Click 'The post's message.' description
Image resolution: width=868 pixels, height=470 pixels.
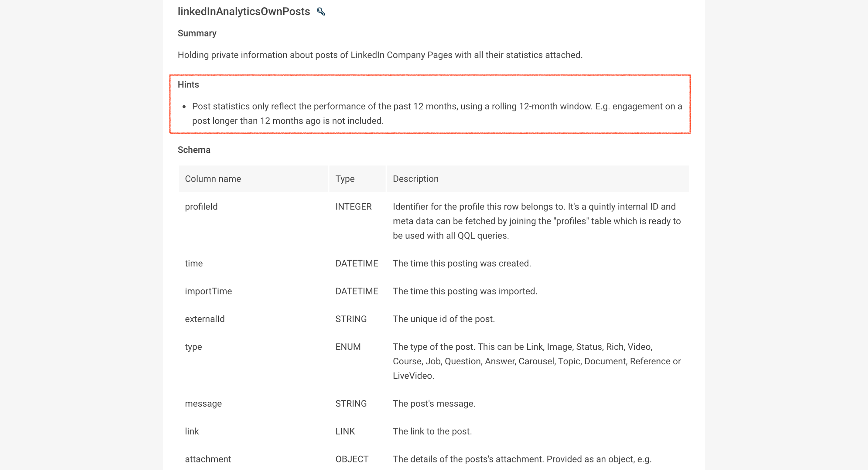tap(434, 404)
